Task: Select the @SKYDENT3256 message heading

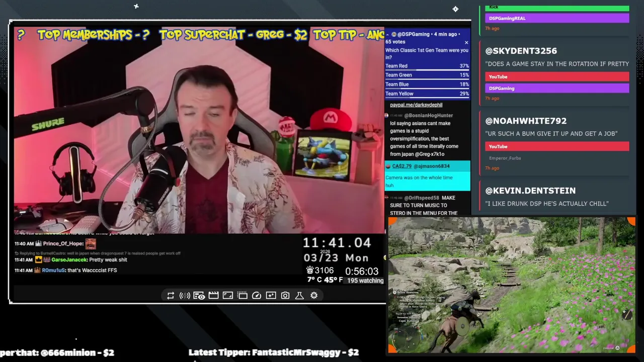Action: click(x=521, y=51)
